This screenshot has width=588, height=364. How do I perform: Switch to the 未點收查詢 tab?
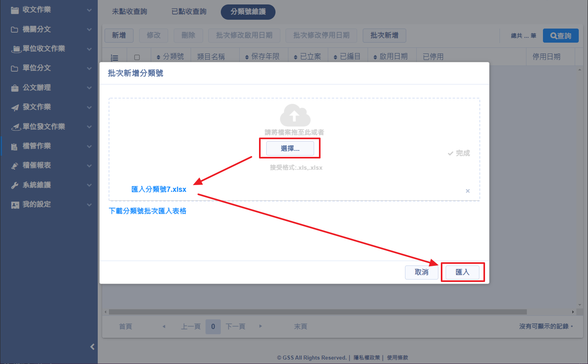click(x=130, y=12)
